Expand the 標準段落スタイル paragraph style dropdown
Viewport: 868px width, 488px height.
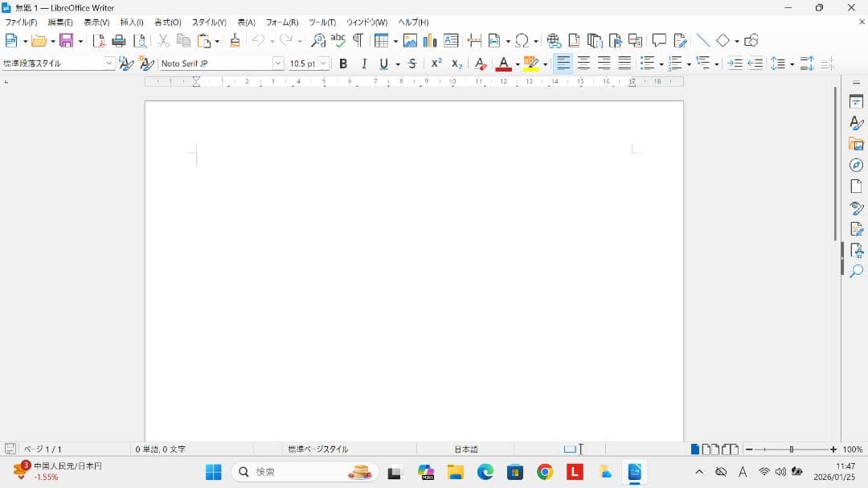109,64
